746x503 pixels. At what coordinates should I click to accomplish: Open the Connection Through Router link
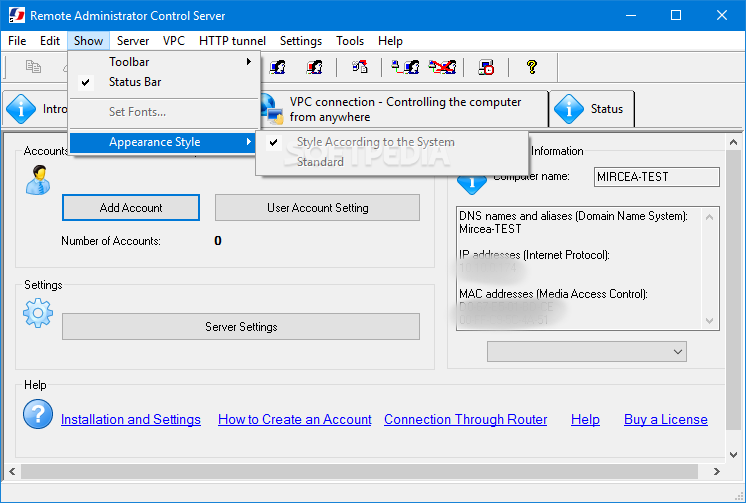point(465,419)
